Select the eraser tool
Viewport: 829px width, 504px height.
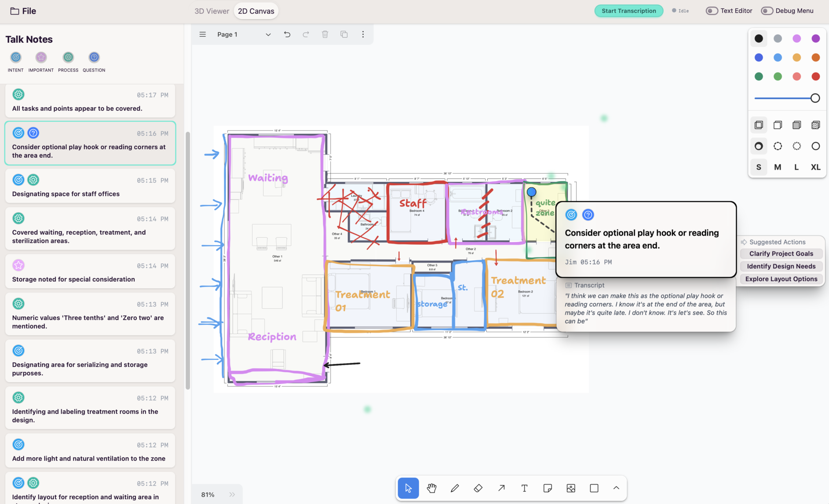[478, 488]
